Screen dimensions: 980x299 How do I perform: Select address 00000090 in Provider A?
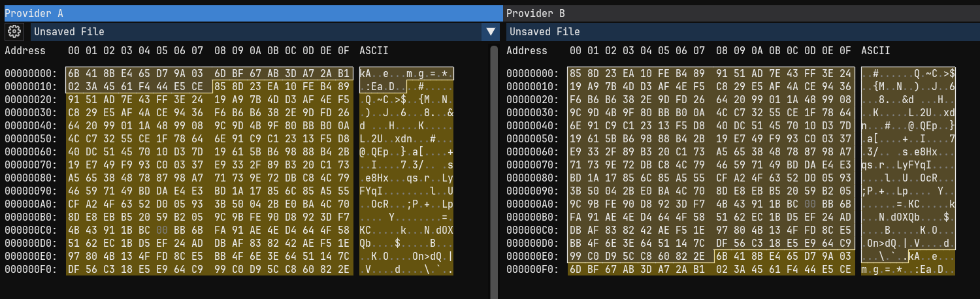pos(31,191)
